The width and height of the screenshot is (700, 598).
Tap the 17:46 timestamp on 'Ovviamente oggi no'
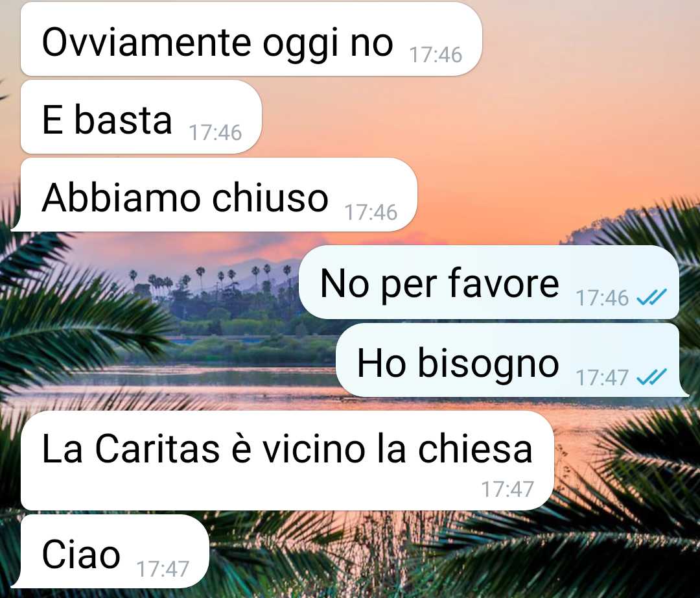pos(436,55)
